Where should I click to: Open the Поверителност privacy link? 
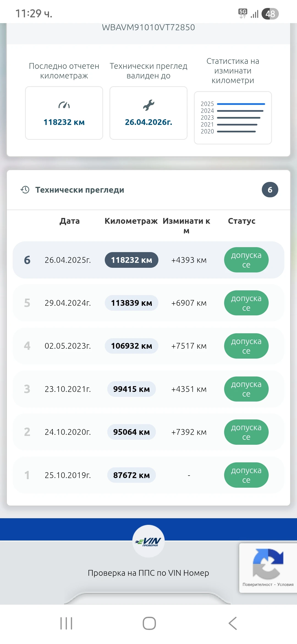click(x=257, y=585)
